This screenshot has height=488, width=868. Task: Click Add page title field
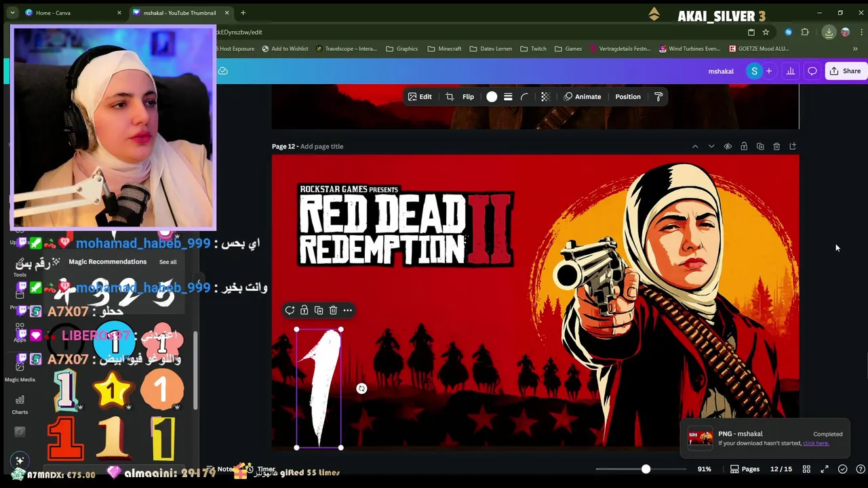point(321,146)
